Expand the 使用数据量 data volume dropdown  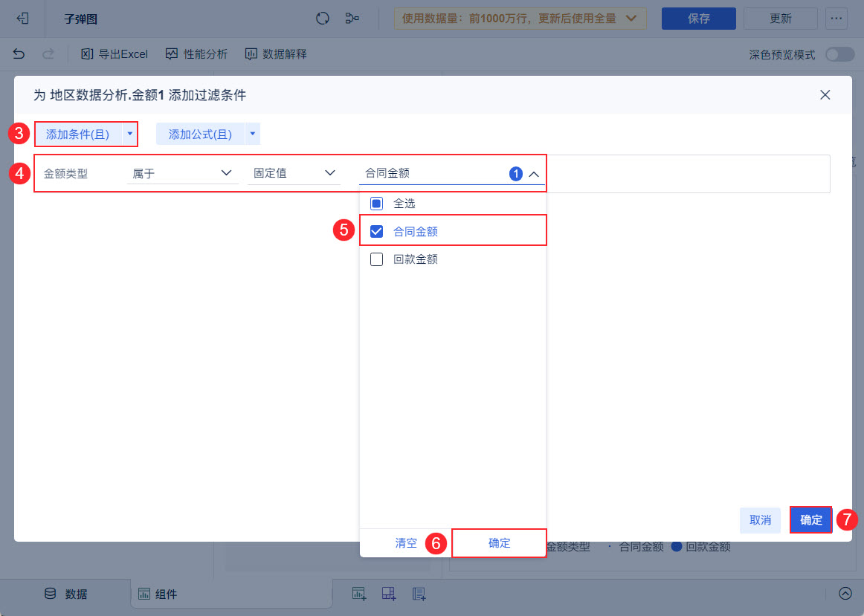click(x=520, y=18)
